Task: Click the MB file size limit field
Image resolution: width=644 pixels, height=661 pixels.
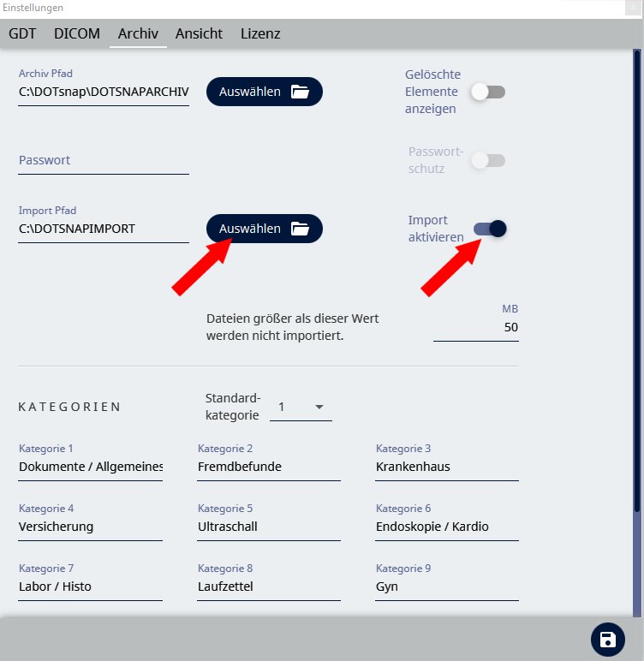Action: pos(475,327)
